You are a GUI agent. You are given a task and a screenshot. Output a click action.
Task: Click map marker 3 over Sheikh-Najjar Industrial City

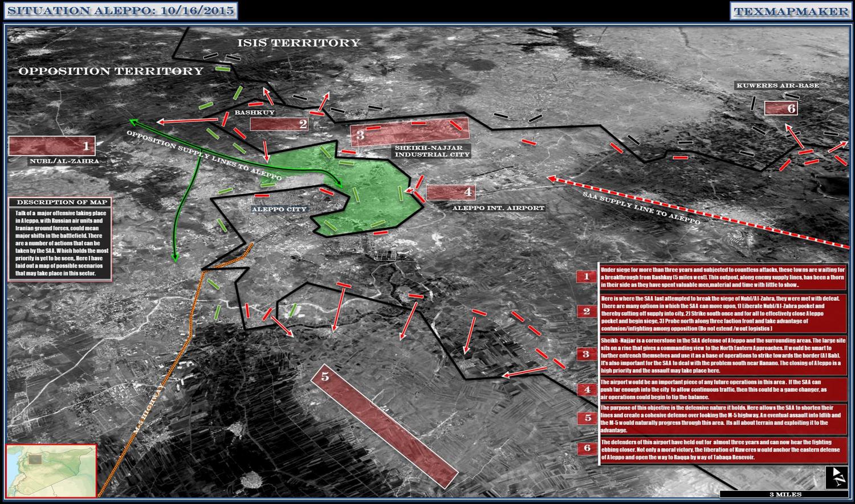point(409,131)
